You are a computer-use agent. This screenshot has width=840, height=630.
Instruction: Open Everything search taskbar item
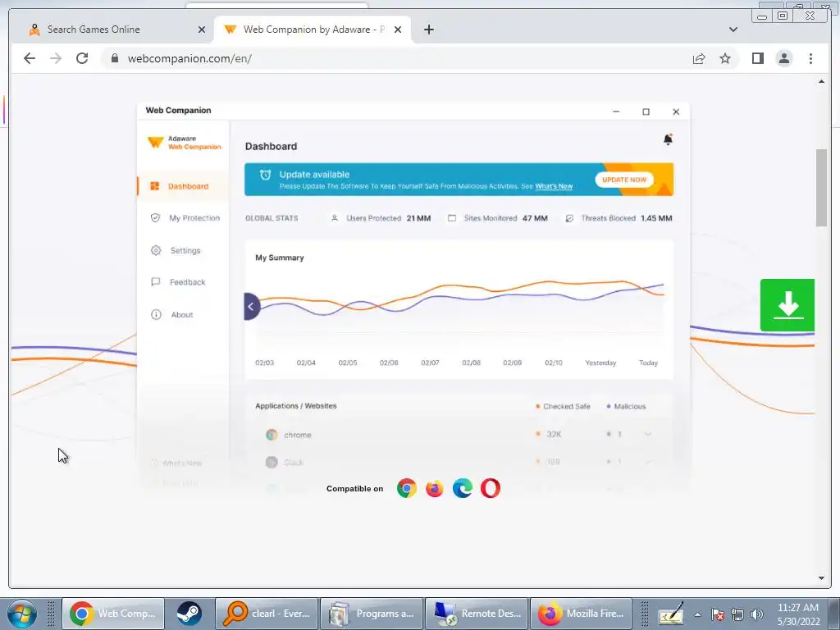pos(267,614)
